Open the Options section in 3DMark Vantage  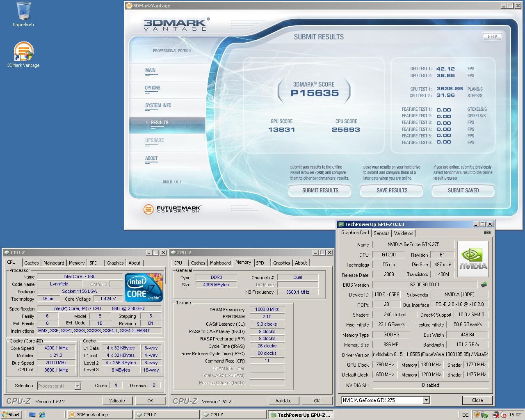point(153,88)
